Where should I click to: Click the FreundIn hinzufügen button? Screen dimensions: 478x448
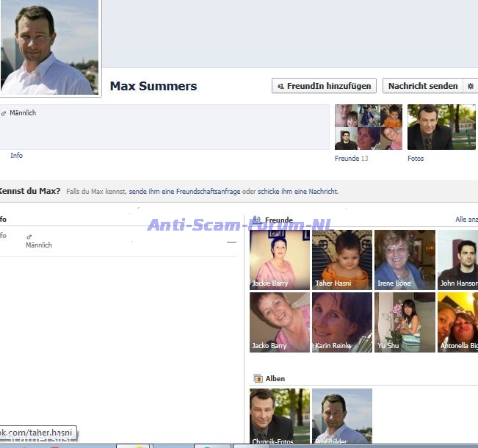(x=324, y=86)
